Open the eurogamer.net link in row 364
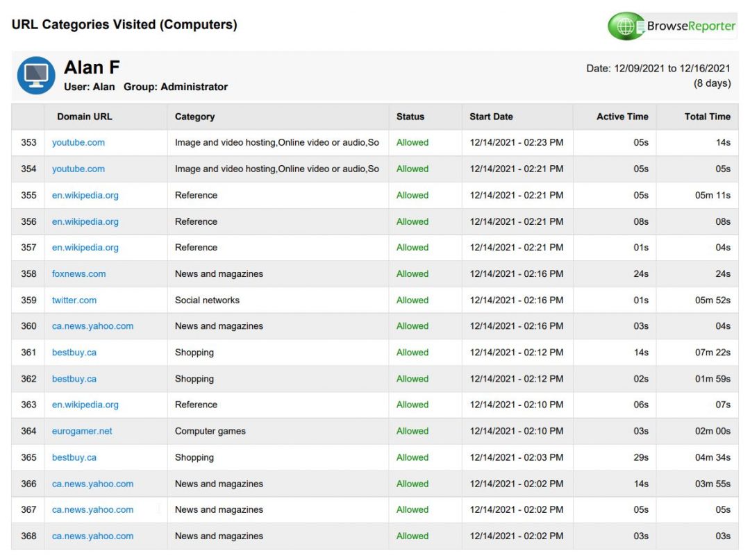Image resolution: width=750 pixels, height=560 pixels. click(81, 431)
